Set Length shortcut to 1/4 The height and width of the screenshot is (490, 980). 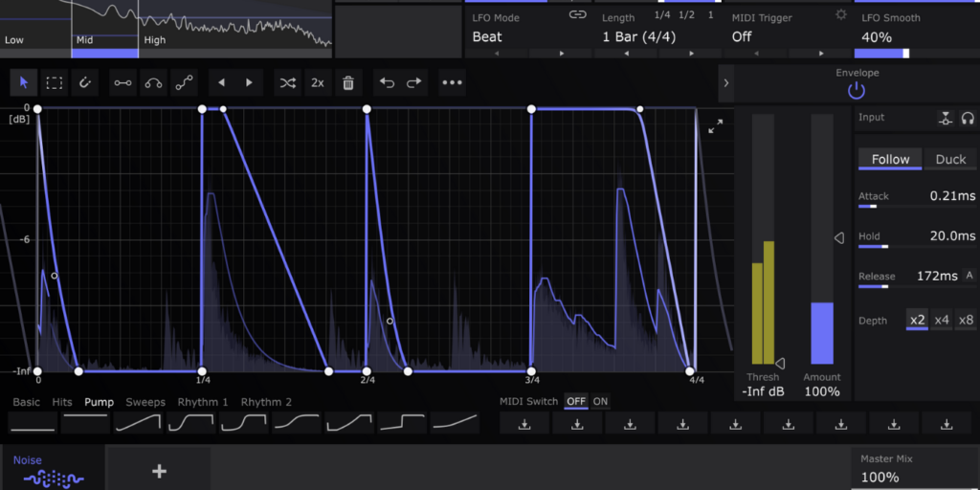660,15
